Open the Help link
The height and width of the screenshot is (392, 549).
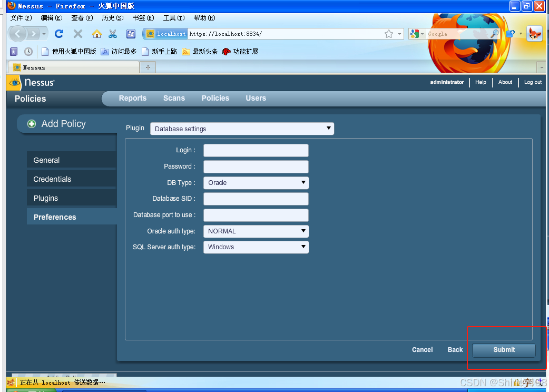point(481,82)
